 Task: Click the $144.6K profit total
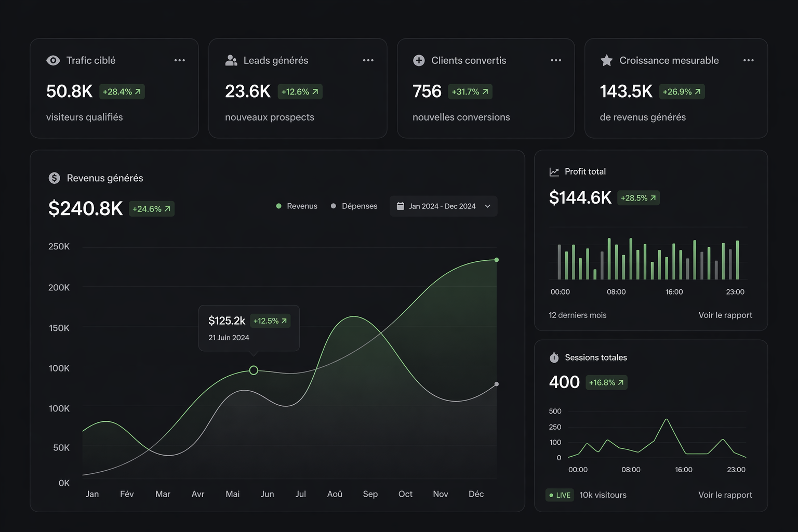pyautogui.click(x=580, y=198)
